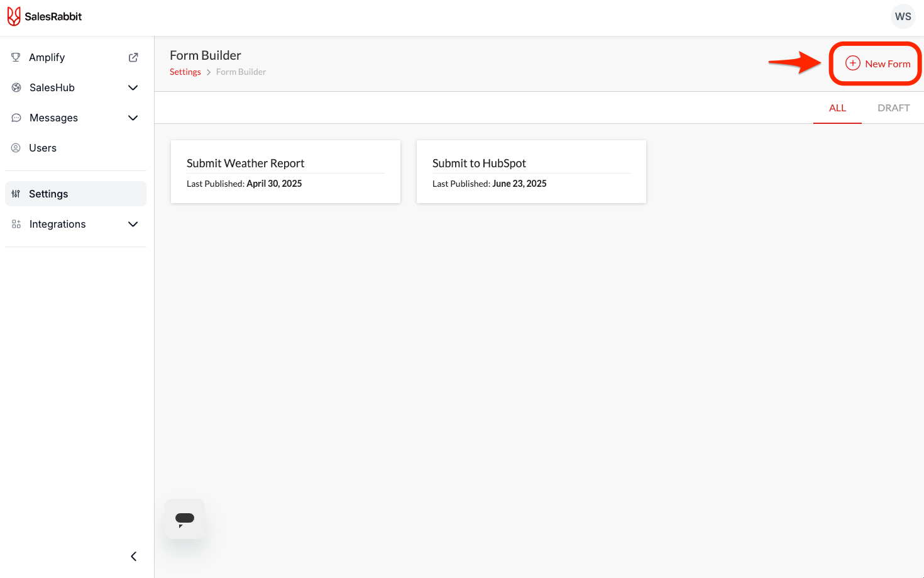Screen dimensions: 924x578
Task: Create a New Form
Action: (x=877, y=64)
